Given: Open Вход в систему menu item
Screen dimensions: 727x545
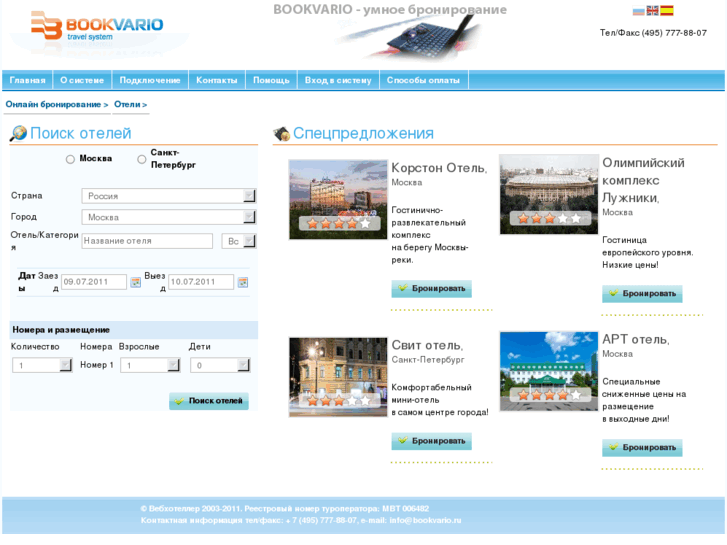Looking at the screenshot, I should click(338, 80).
